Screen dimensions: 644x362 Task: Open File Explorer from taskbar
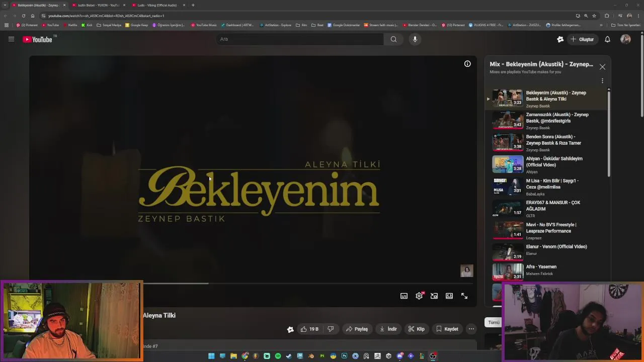click(x=233, y=356)
